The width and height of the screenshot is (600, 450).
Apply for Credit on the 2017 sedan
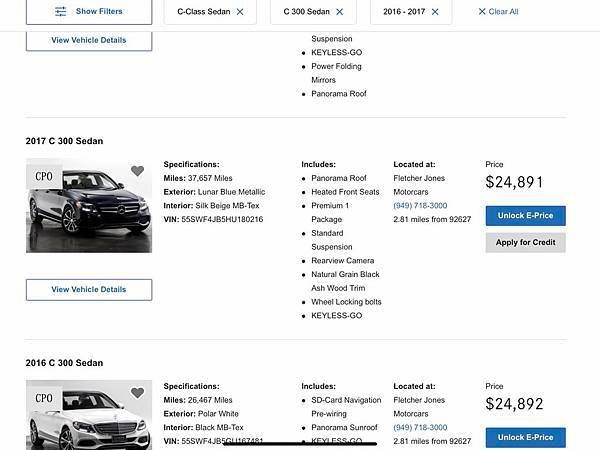525,243
